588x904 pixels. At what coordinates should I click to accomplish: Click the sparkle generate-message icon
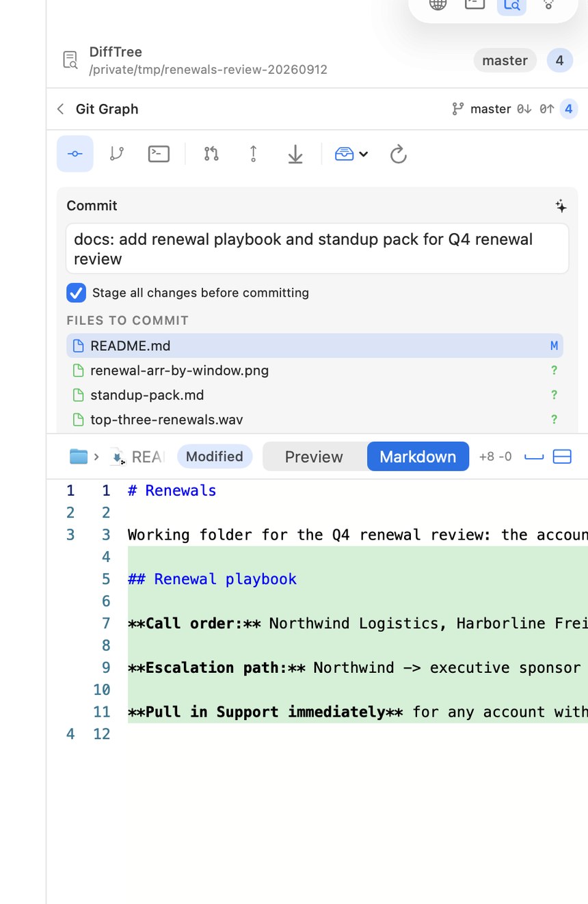pos(561,206)
